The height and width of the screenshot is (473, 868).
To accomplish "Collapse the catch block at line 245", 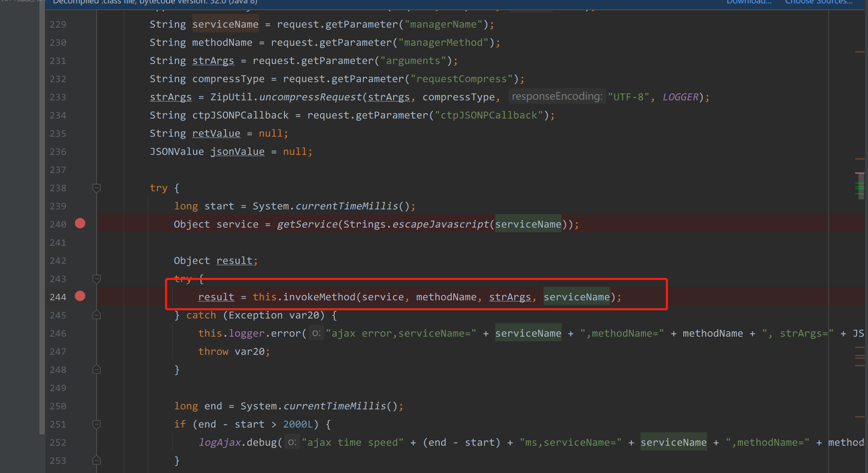I will coord(96,315).
